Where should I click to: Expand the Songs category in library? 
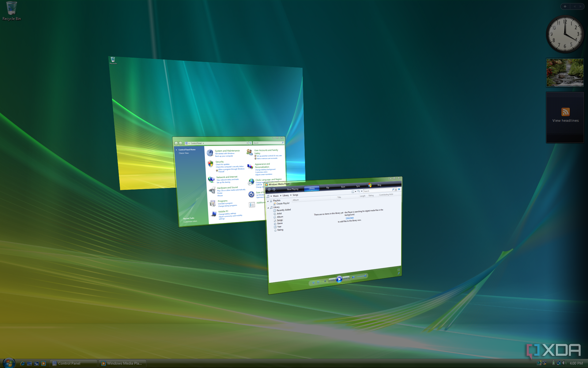(x=279, y=220)
